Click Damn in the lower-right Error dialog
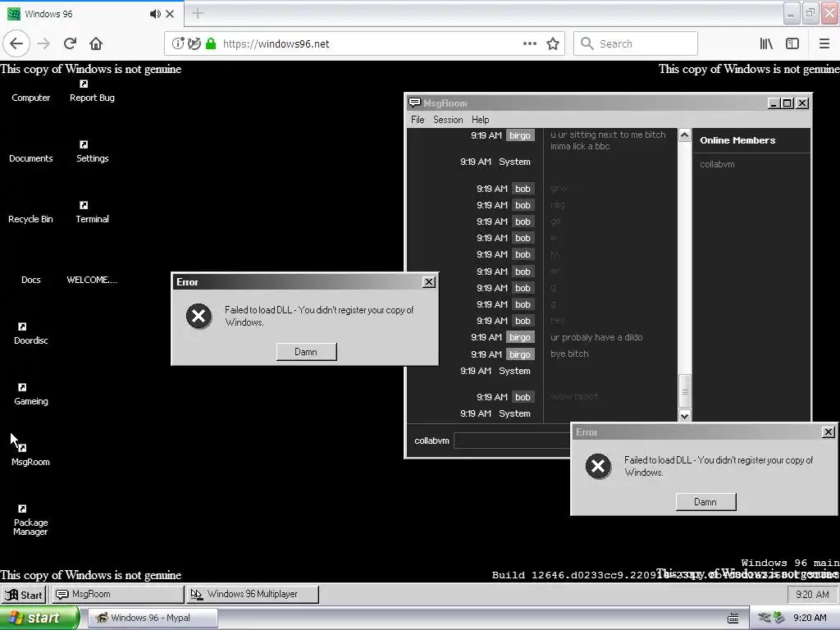This screenshot has height=630, width=840. coord(705,501)
